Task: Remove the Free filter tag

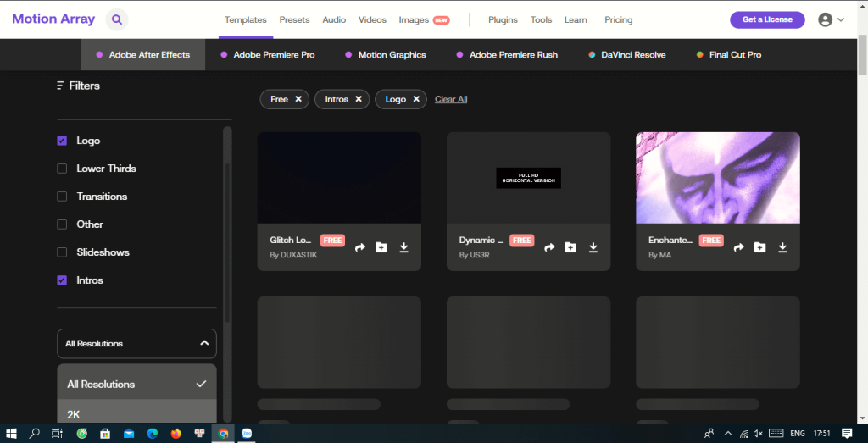Action: [x=298, y=99]
